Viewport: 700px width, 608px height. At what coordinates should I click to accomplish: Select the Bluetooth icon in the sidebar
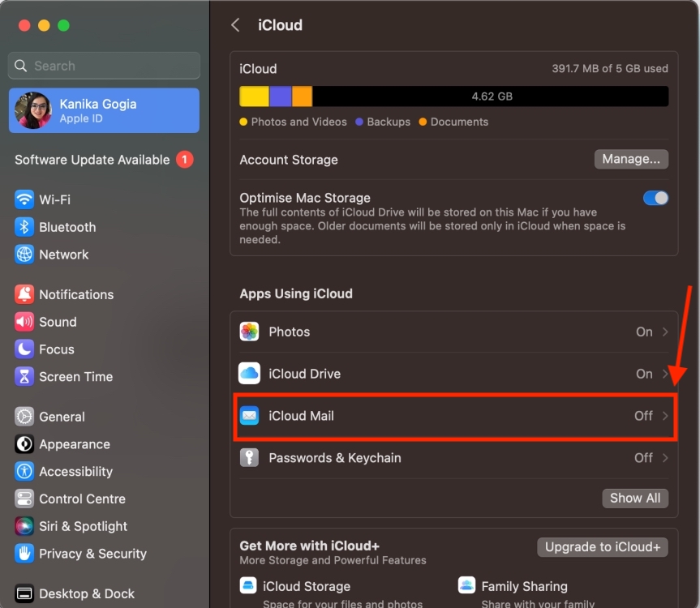pyautogui.click(x=22, y=227)
